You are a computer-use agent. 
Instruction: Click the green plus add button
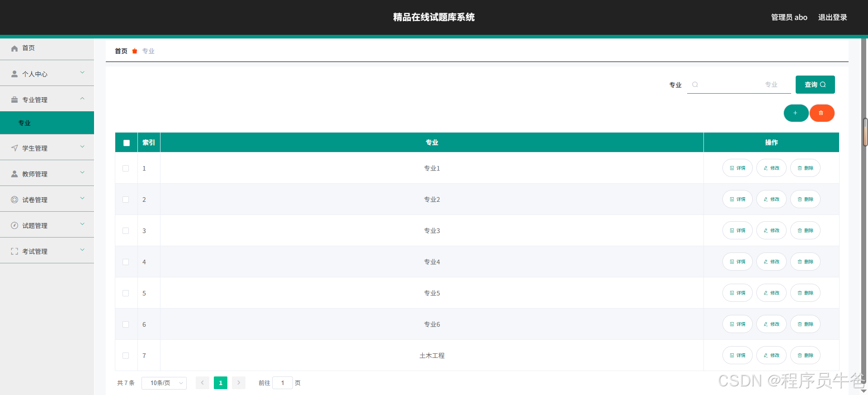[x=796, y=113]
